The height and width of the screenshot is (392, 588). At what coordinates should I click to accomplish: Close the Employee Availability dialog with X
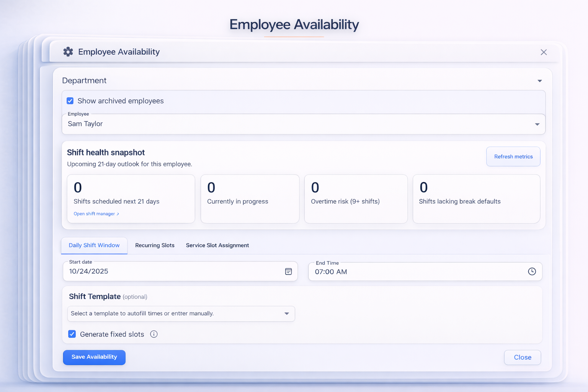click(x=544, y=52)
